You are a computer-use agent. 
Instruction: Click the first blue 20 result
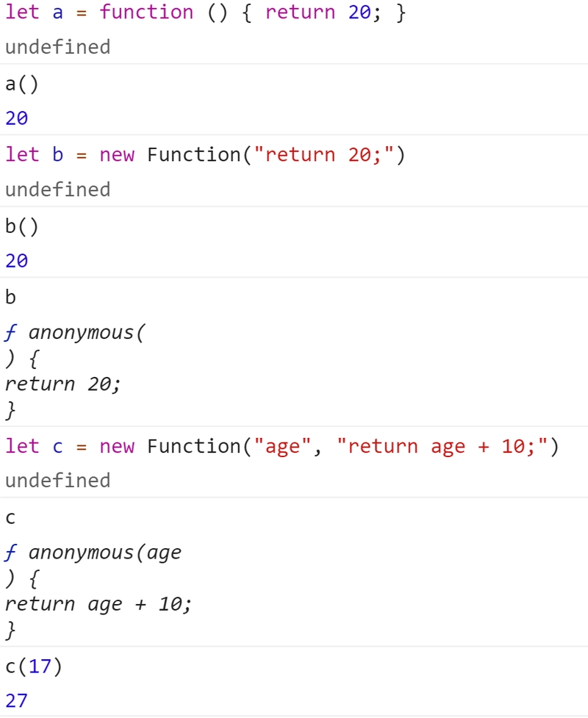pyautogui.click(x=16, y=118)
